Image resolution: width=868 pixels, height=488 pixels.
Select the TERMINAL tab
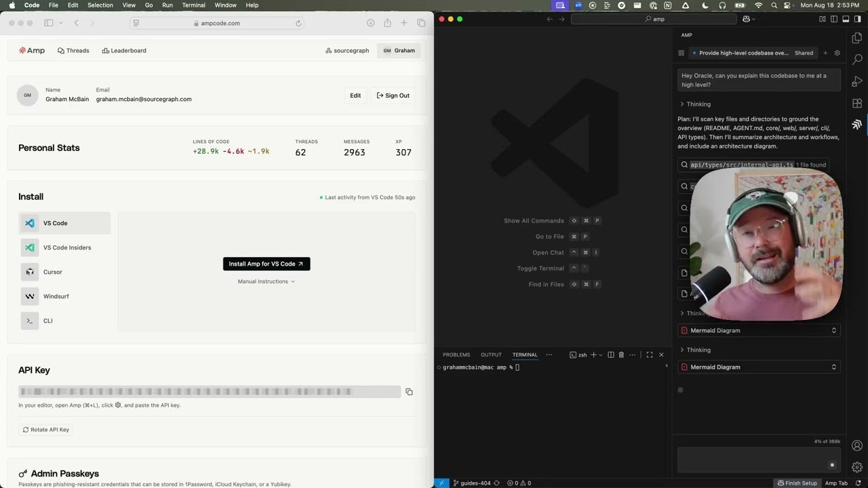pos(525,354)
